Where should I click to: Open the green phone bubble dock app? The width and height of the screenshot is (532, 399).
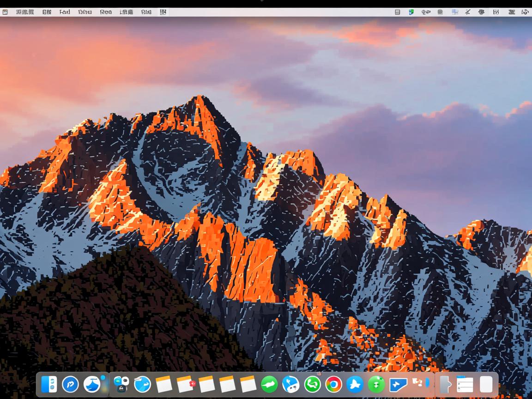pyautogui.click(x=313, y=384)
